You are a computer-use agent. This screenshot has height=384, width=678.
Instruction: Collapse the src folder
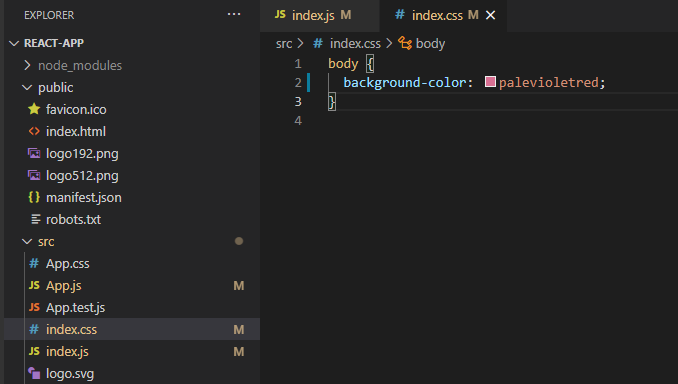coord(27,241)
